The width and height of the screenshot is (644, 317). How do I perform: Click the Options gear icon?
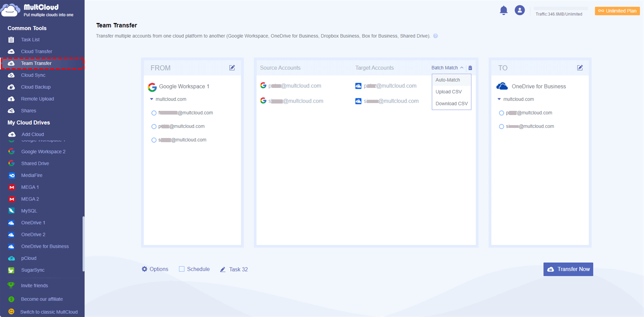144,269
